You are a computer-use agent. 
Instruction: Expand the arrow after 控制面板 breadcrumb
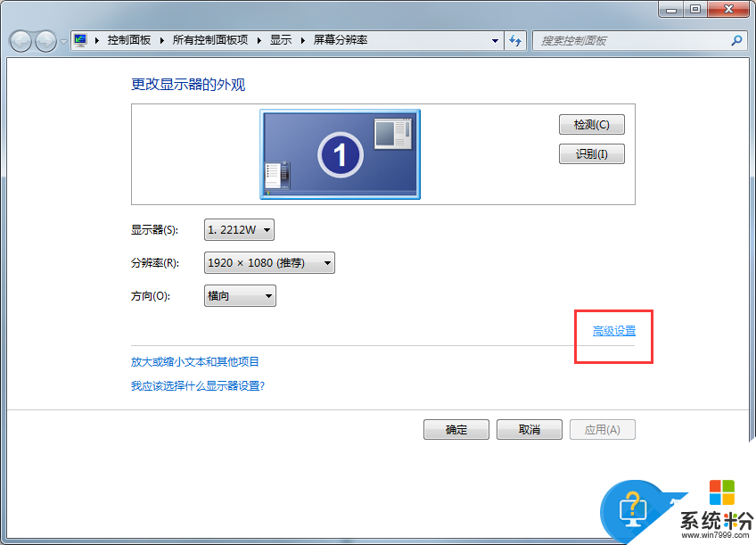pos(162,40)
